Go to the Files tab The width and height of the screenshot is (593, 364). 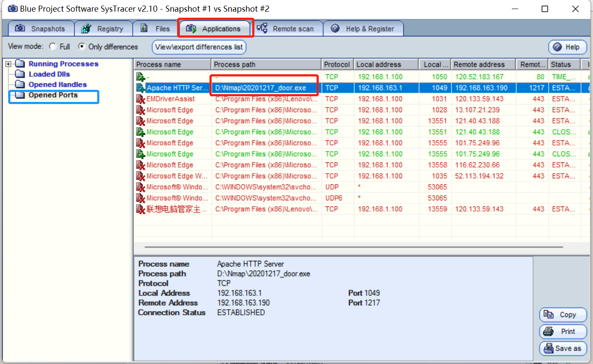[155, 28]
